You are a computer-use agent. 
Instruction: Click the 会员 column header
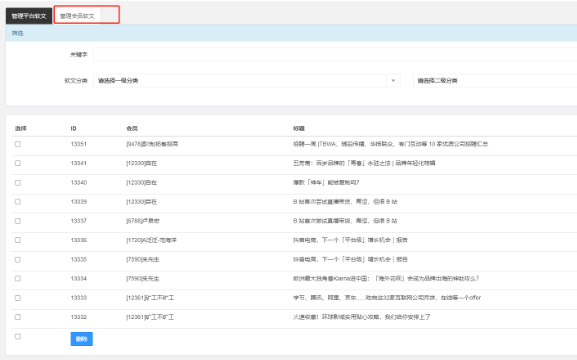pyautogui.click(x=132, y=128)
